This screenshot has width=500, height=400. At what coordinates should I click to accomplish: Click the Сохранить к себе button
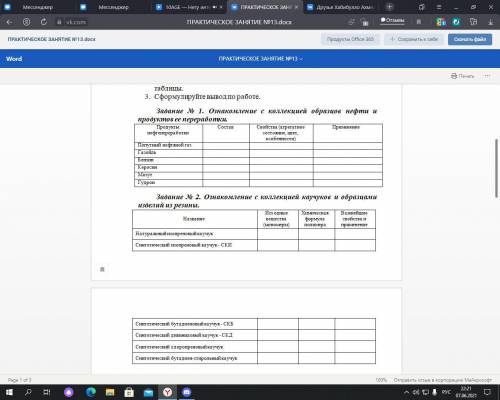tap(414, 39)
